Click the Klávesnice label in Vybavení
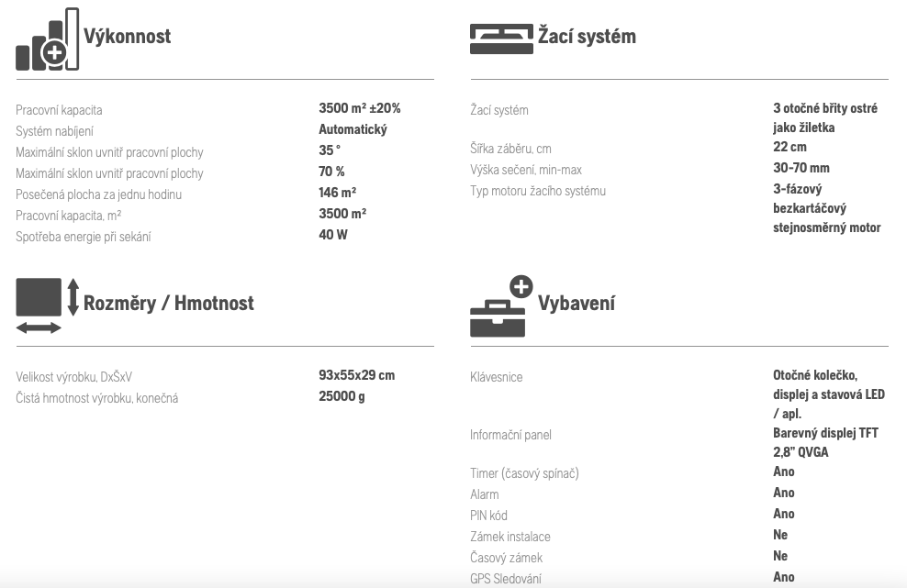The height and width of the screenshot is (588, 907). coord(497,377)
